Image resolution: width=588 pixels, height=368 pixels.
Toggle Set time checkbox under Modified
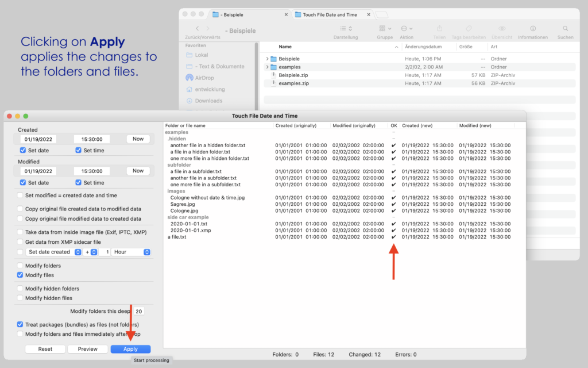tap(78, 182)
